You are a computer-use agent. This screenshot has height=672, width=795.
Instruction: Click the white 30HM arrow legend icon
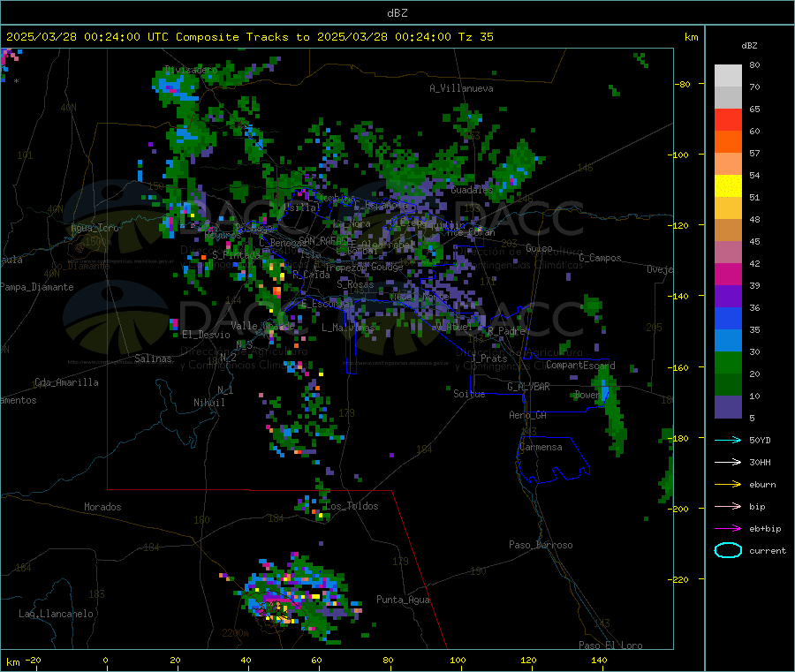coord(728,462)
